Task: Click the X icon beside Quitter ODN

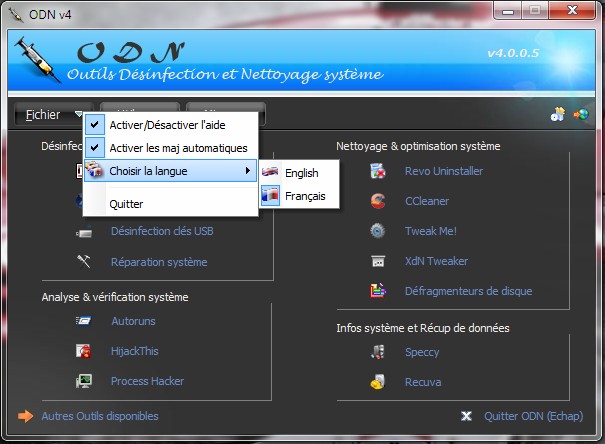Action: [x=466, y=416]
